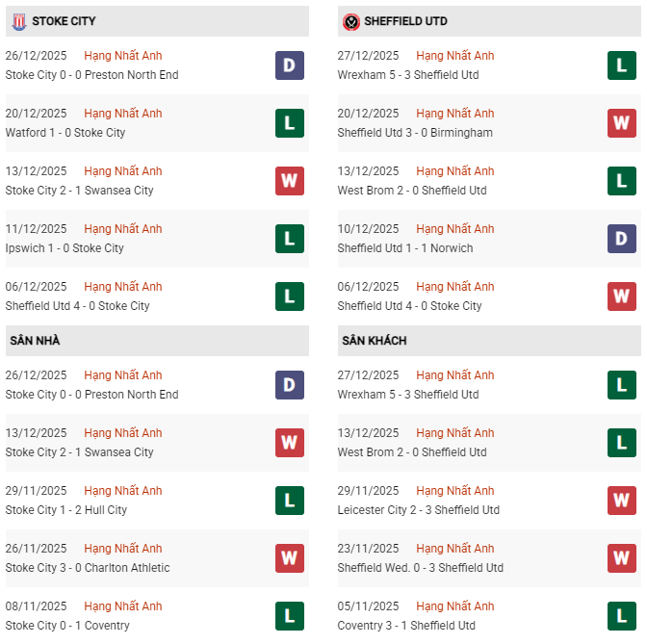Open the STOKE CITY team header
This screenshot has width=647, height=644.
click(x=64, y=21)
